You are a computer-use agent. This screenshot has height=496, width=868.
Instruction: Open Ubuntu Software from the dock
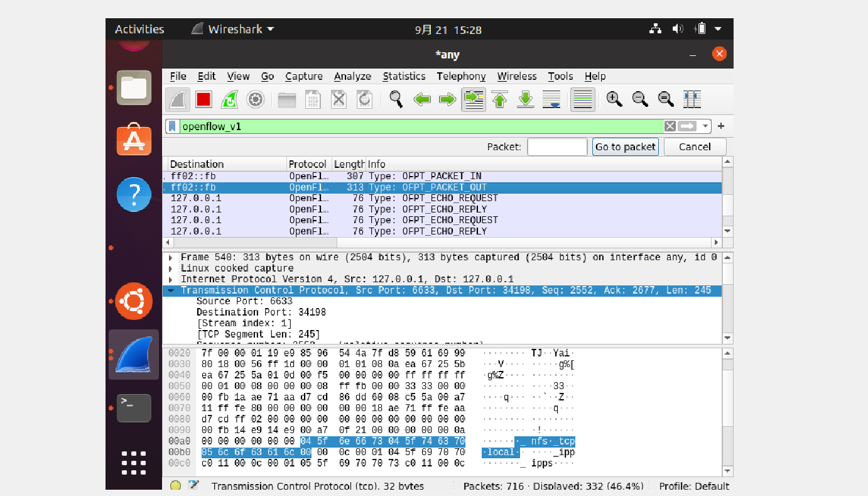click(134, 140)
